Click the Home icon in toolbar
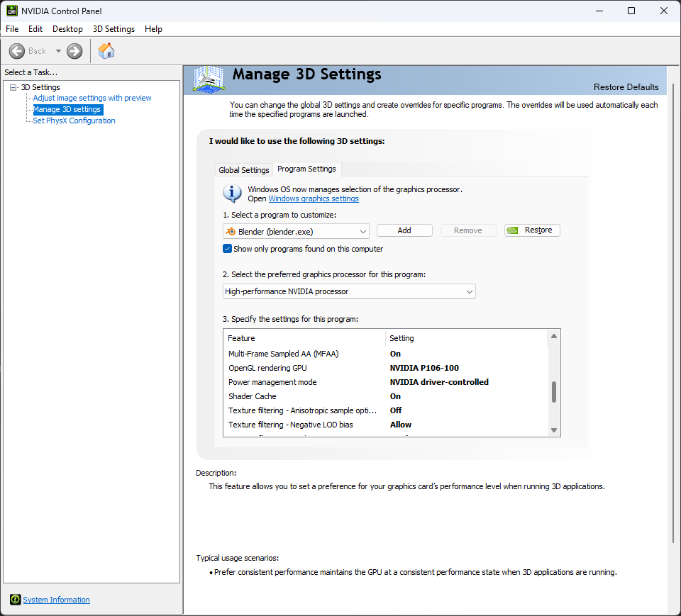Image resolution: width=681 pixels, height=616 pixels. [x=106, y=51]
